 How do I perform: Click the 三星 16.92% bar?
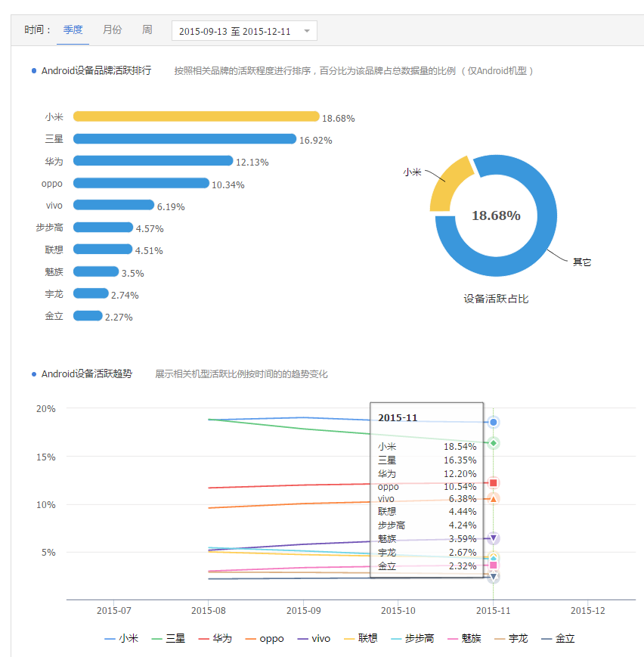click(184, 138)
